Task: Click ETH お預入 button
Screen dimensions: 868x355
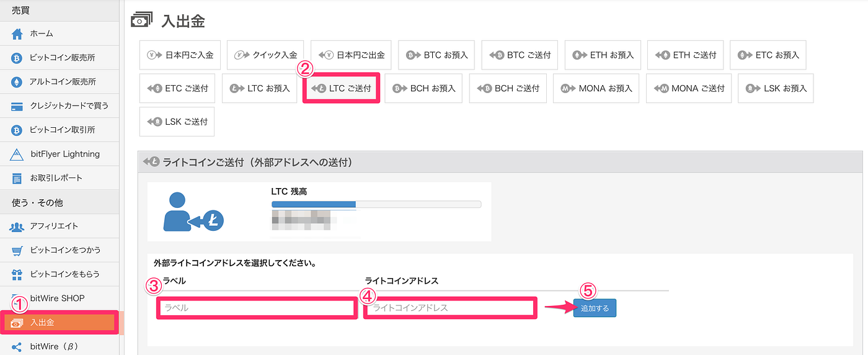Action: (603, 55)
